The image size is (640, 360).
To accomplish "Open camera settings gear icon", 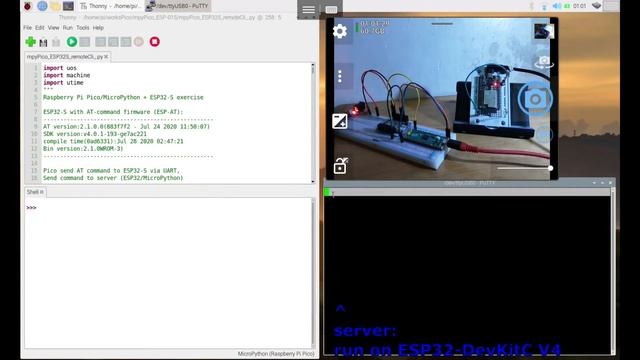I will click(x=340, y=31).
